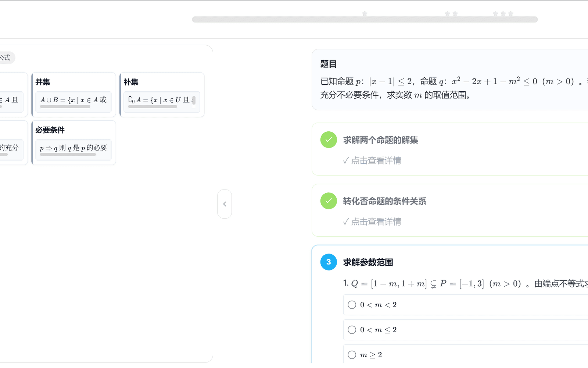This screenshot has width=588, height=368.
Task: Expand the 转化否命题的条件关系 step heading
Action: (x=384, y=201)
